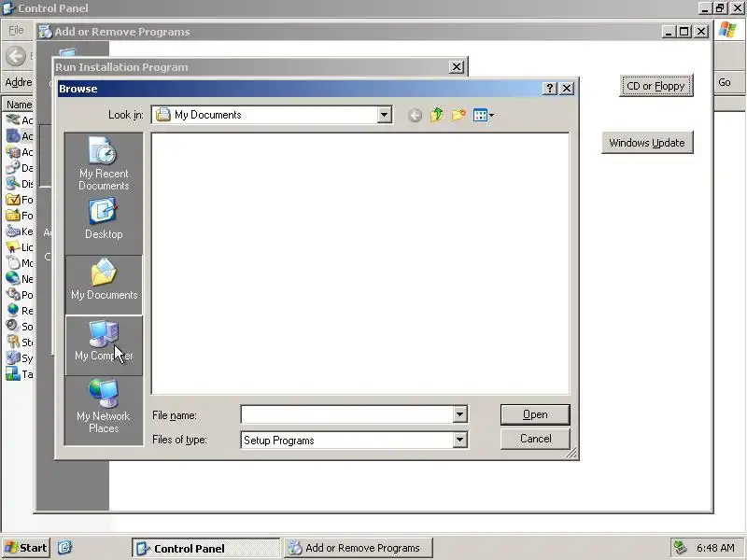Select Desktop in the Browse places bar
This screenshot has height=560, width=747.
coord(104,219)
